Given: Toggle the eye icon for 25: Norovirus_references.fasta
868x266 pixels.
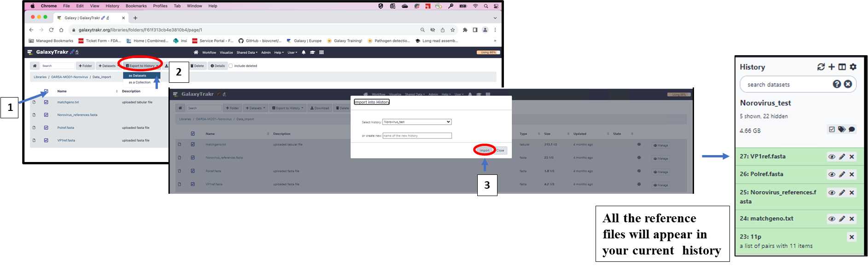Looking at the screenshot, I should [x=832, y=192].
